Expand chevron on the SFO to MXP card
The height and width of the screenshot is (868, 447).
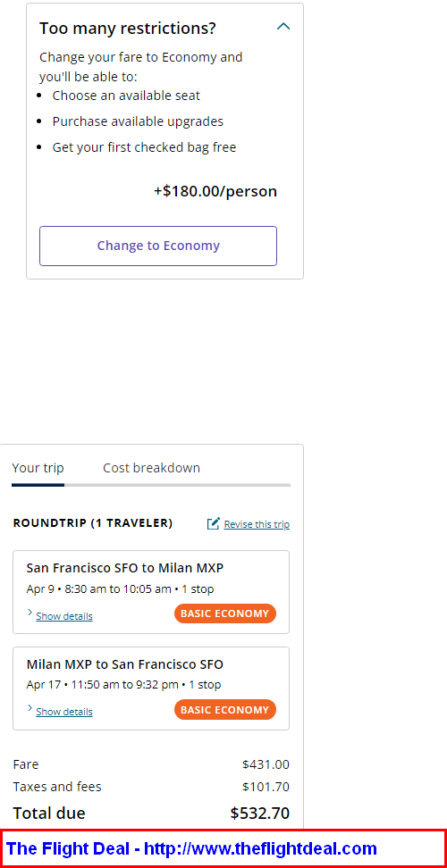click(x=30, y=613)
